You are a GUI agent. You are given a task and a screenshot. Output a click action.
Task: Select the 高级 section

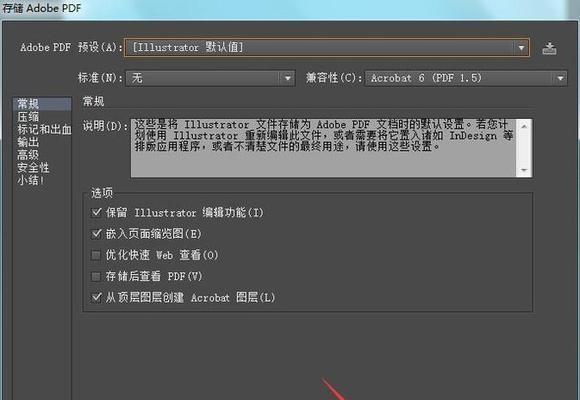28,155
